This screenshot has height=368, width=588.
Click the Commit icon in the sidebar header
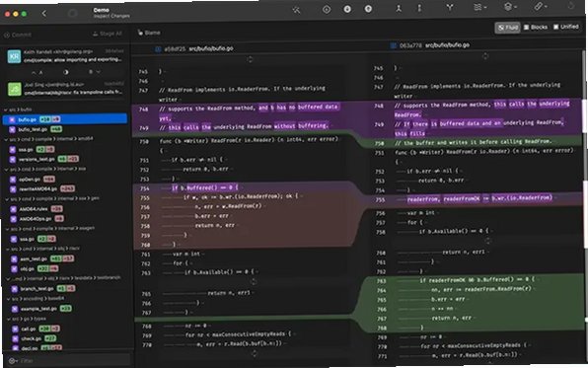click(7, 36)
